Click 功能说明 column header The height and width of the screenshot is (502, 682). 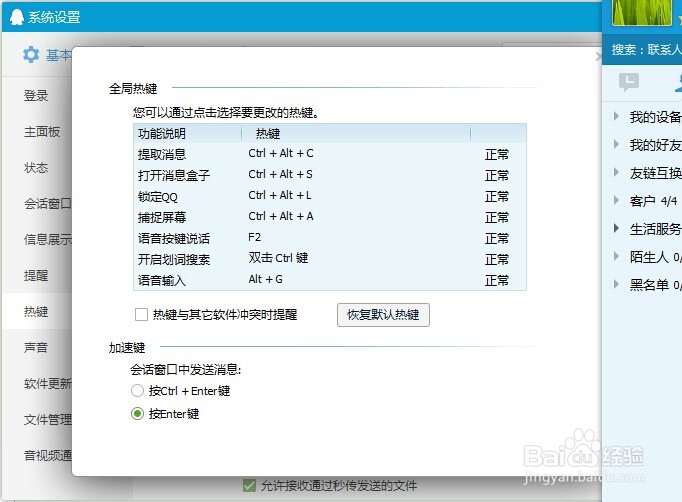187,134
